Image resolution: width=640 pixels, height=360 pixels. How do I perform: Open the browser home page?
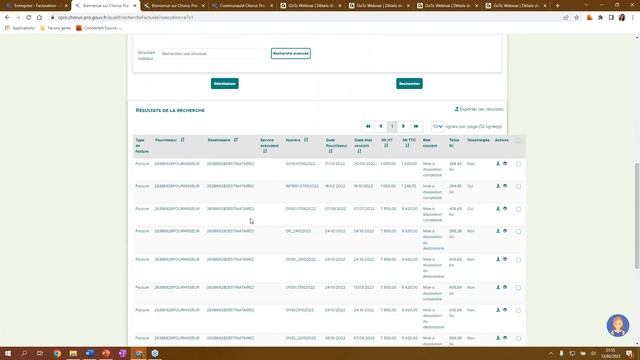[39, 18]
